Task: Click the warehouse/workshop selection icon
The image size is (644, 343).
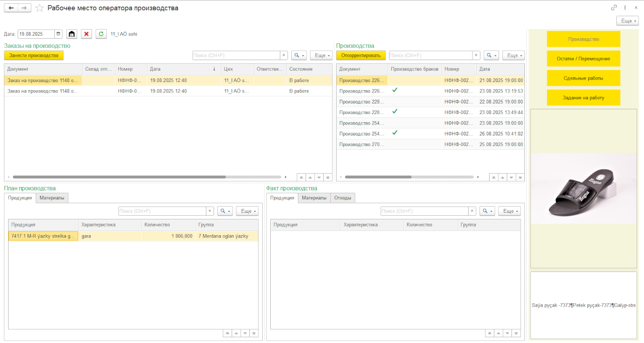Action: pos(72,34)
